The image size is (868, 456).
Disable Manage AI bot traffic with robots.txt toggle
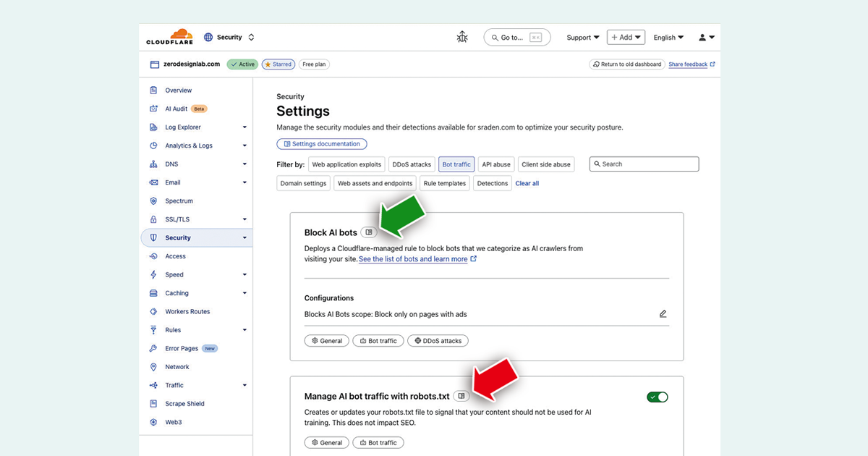658,397
